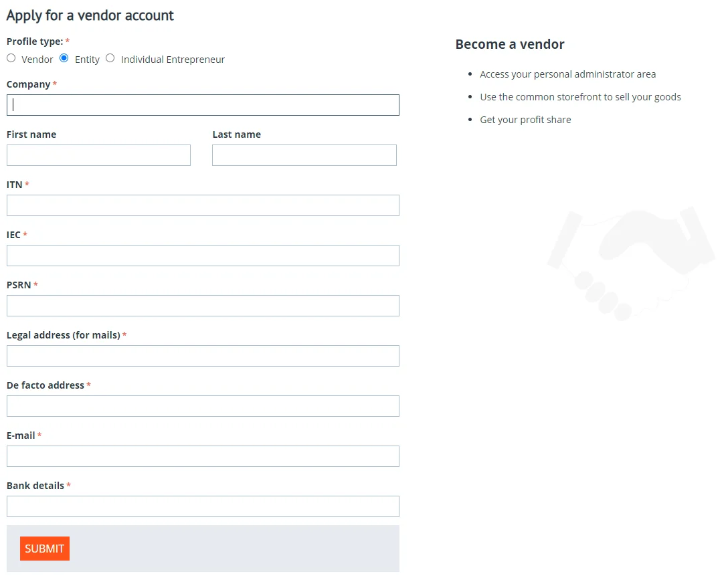This screenshot has height=582, width=728.
Task: Pick Individual Entrepreneur profile type
Action: (x=110, y=58)
